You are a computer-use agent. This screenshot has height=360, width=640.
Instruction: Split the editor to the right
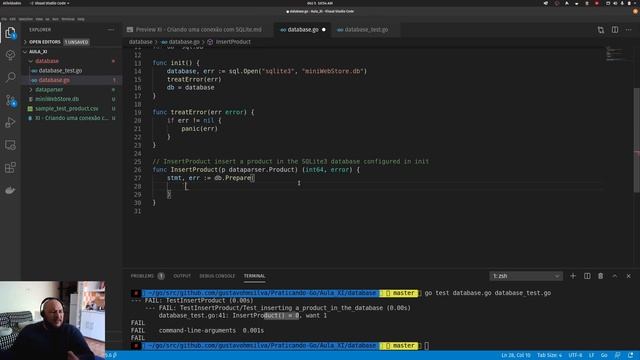(x=615, y=30)
